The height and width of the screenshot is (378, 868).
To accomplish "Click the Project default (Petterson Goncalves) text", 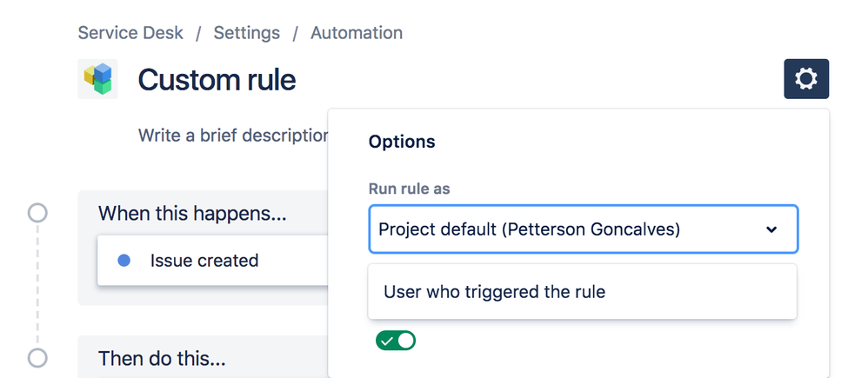I will (529, 229).
